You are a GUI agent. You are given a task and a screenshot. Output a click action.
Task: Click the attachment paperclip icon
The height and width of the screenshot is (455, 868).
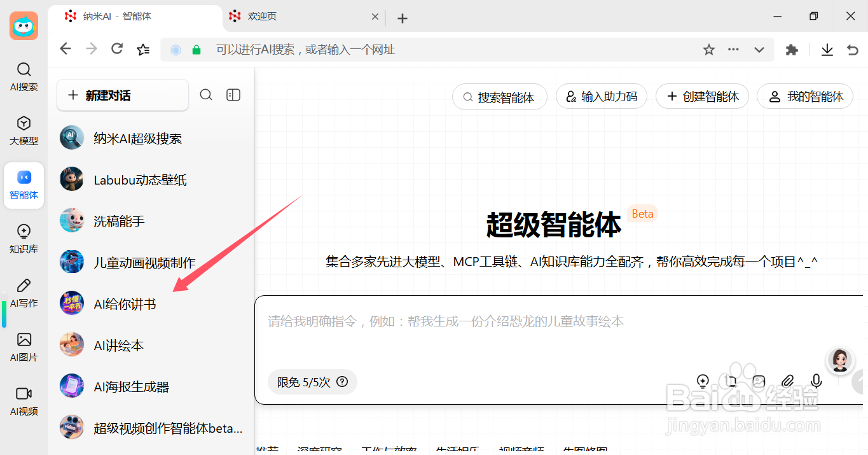pyautogui.click(x=787, y=381)
